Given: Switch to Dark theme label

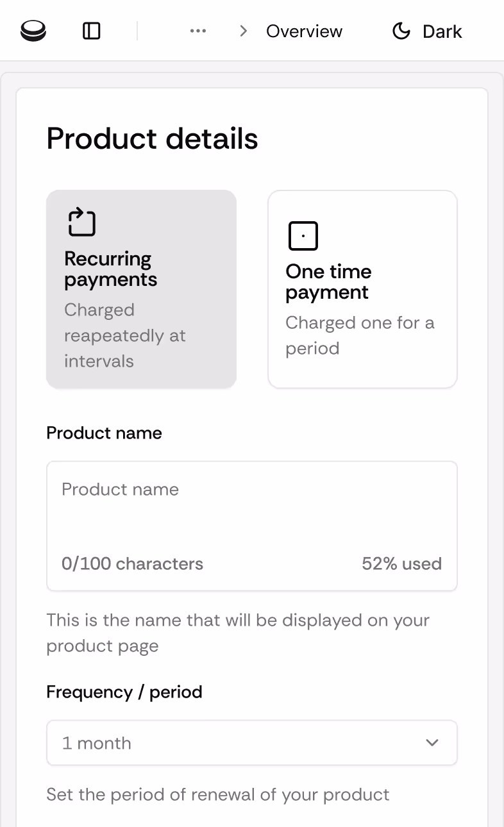Looking at the screenshot, I should point(442,31).
